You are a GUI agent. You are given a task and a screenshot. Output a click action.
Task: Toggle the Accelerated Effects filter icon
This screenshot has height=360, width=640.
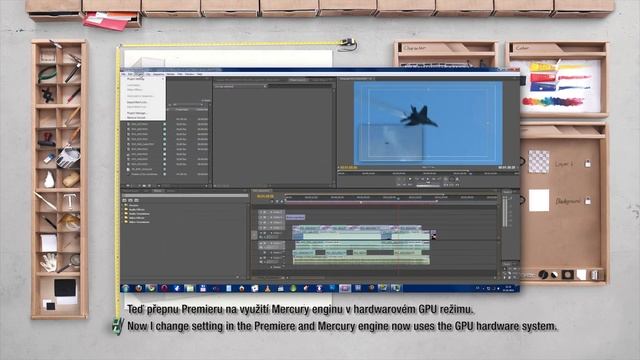tap(124, 200)
